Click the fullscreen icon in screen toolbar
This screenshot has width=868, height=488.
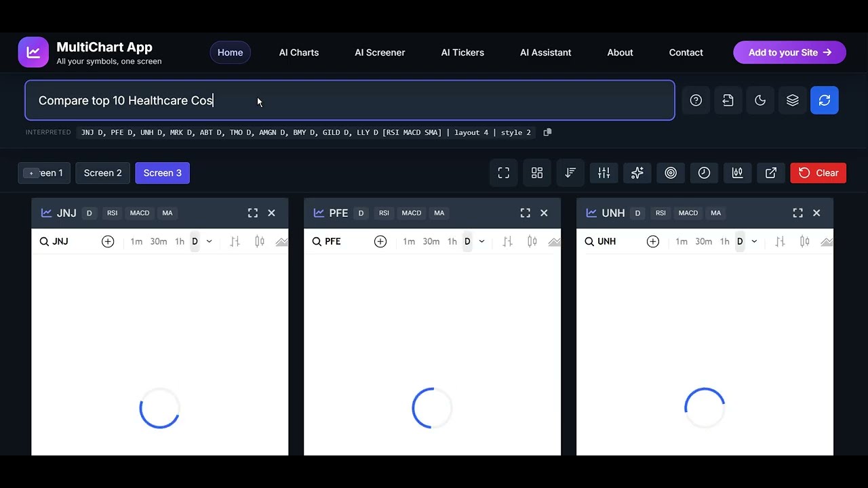[x=504, y=173]
